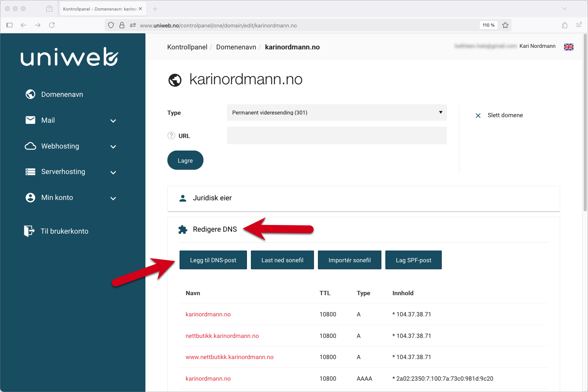Image resolution: width=588 pixels, height=392 pixels.
Task: Open the browser application menu icon
Action: [579, 25]
